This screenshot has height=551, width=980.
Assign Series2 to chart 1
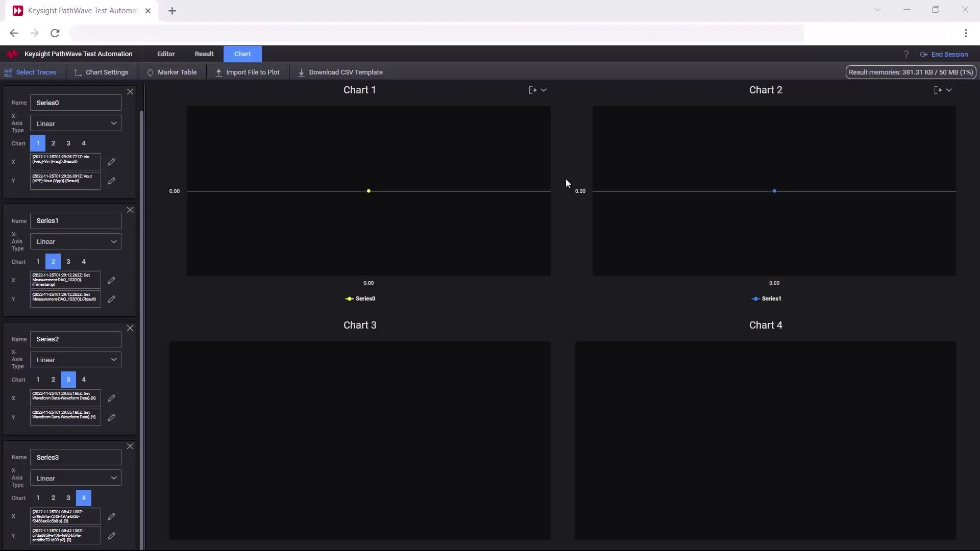pos(38,380)
